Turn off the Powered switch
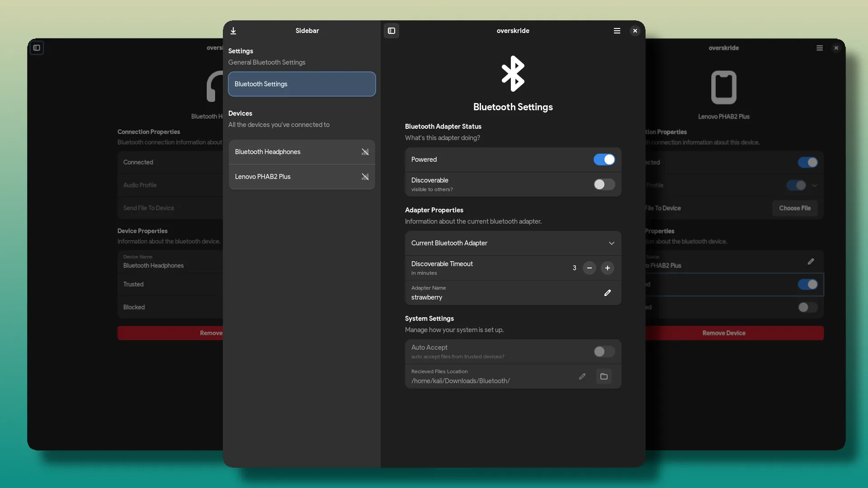868x488 pixels. point(604,160)
